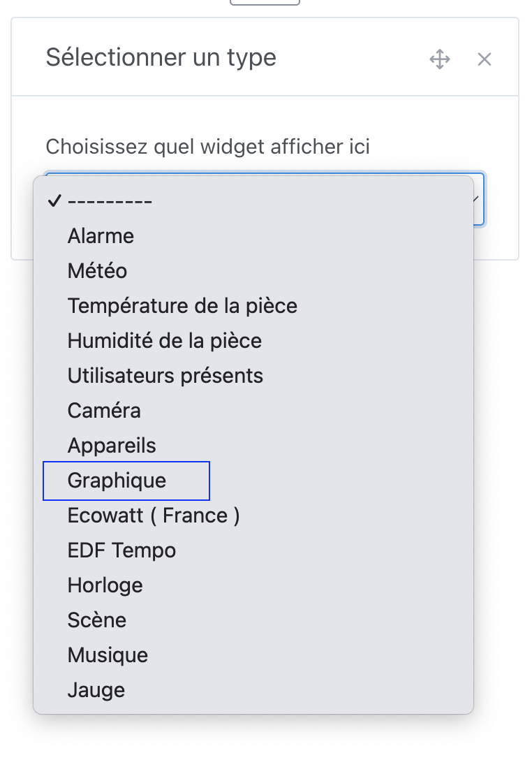This screenshot has height=760, width=532.
Task: Choose the Jauge option
Action: click(x=96, y=690)
